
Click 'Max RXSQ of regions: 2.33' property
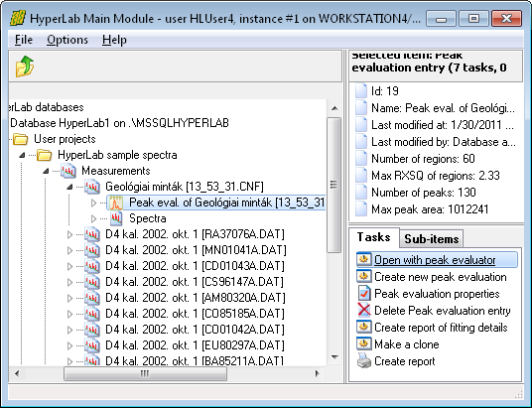[436, 176]
